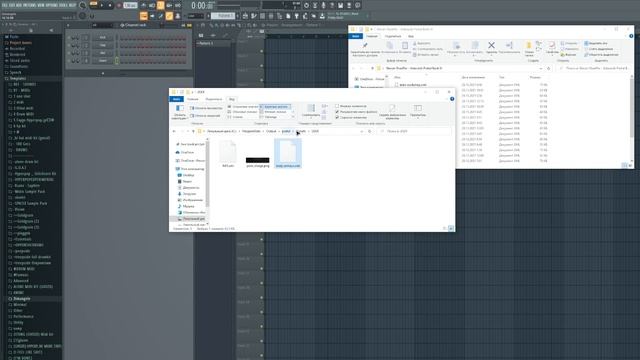This screenshot has width=640, height=360.
Task: Sort by Дата изменения column in back Explorer
Action: (473, 77)
